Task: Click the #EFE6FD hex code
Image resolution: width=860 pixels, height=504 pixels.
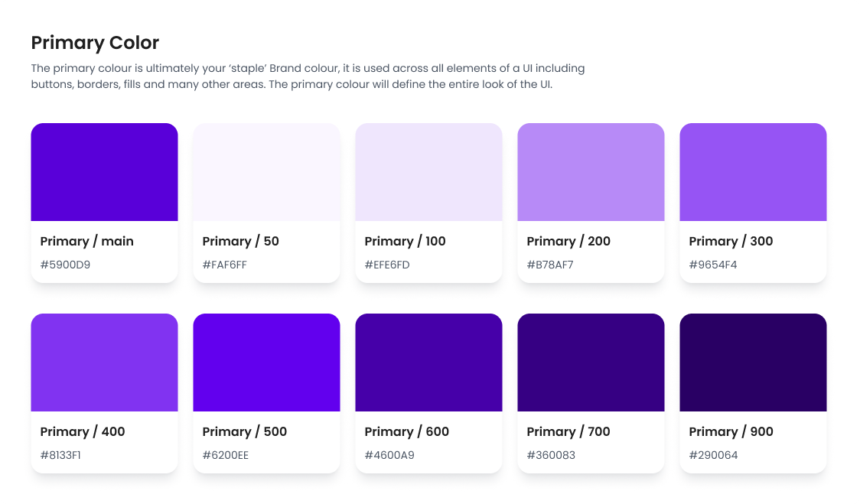Action: 387,265
